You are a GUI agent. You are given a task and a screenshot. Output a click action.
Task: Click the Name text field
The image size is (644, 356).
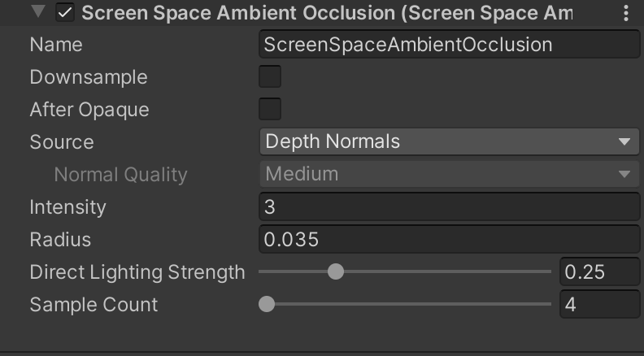(x=449, y=45)
